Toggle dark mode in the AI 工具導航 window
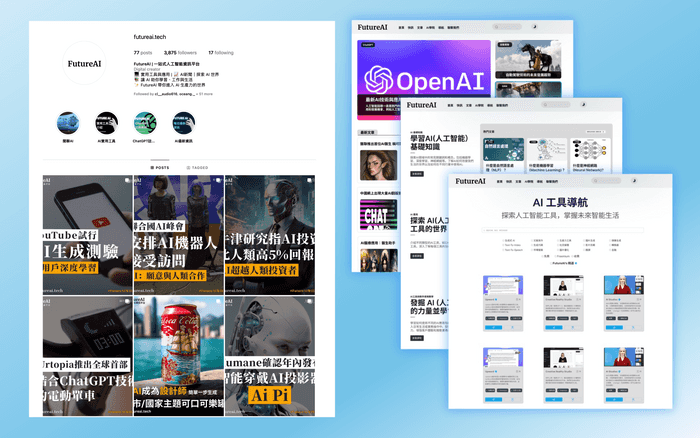 [634, 181]
